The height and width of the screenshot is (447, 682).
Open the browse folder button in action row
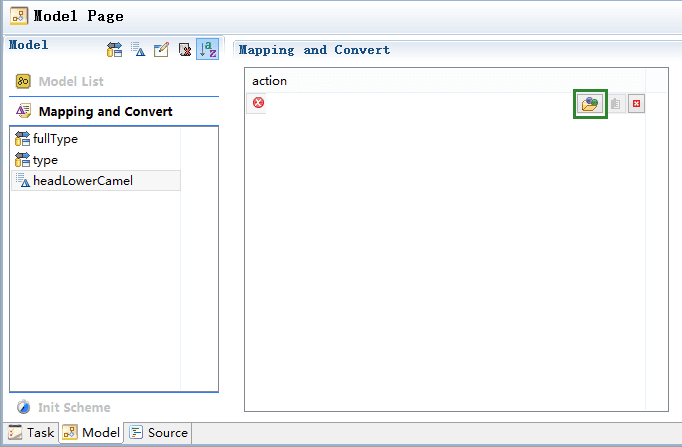590,104
